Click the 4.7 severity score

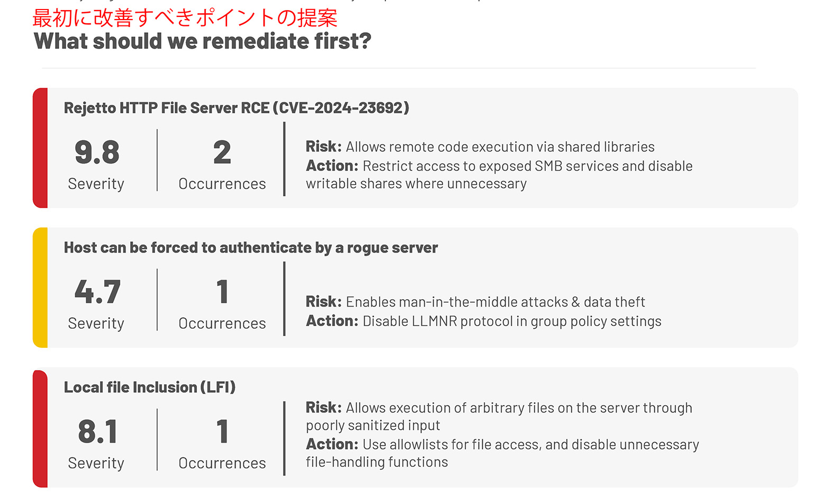[x=97, y=292]
